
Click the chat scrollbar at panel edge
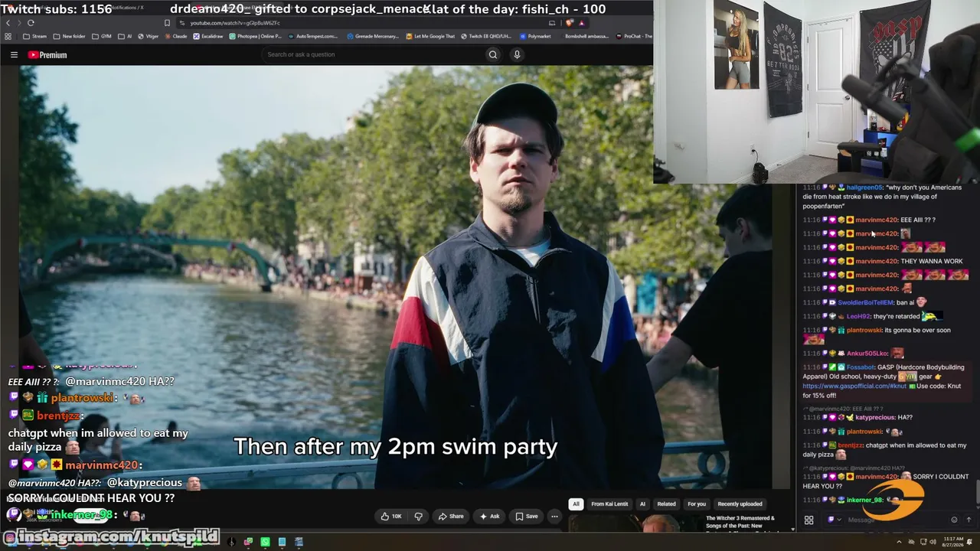(977, 492)
